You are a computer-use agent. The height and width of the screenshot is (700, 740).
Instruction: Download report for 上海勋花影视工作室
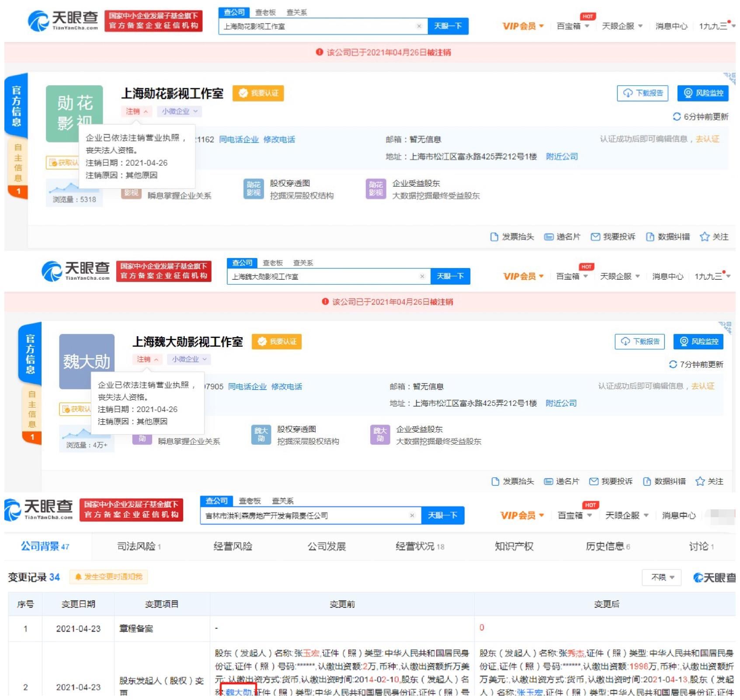(x=643, y=93)
